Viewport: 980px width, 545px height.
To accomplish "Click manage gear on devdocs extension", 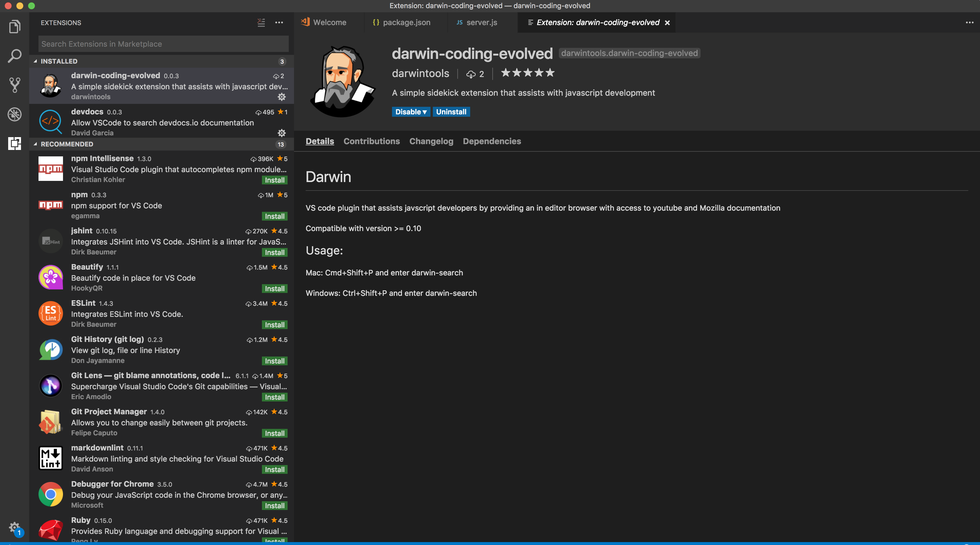I will [x=281, y=133].
